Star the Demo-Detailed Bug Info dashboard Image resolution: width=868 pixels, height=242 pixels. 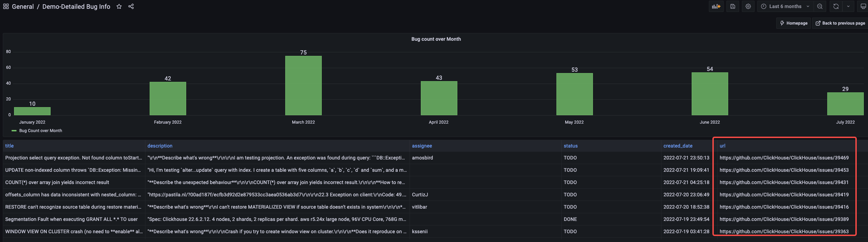point(119,6)
